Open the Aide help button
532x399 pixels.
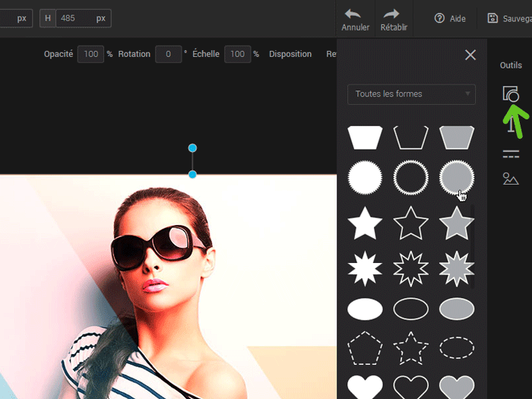450,18
